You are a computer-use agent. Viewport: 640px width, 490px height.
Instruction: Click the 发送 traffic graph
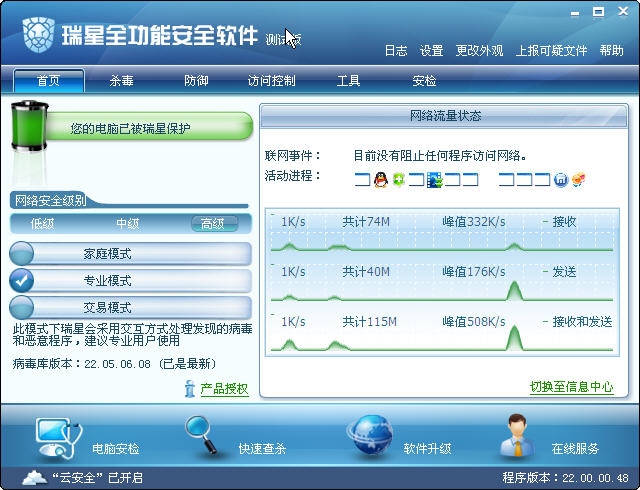pos(442,283)
